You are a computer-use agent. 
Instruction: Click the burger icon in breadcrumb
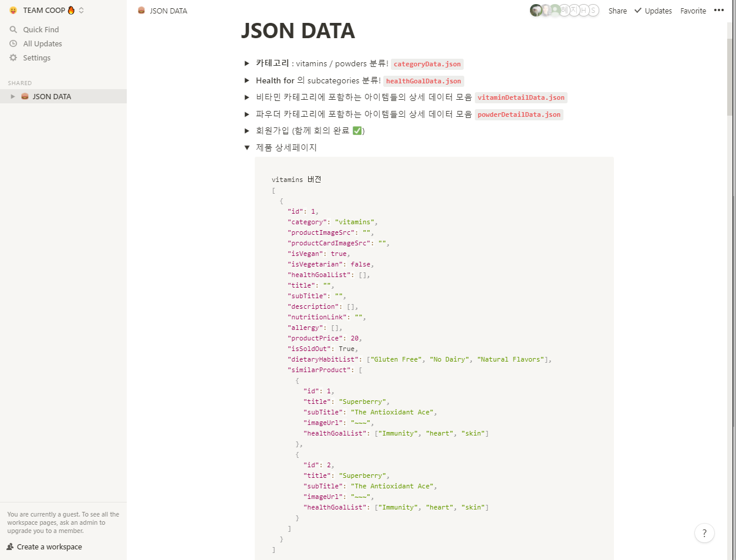[x=141, y=11]
